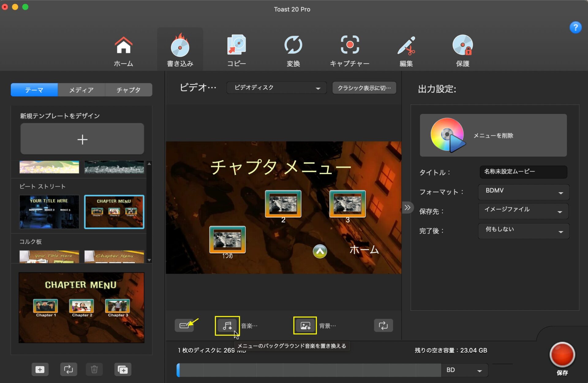Open the コピー copy disc icon
The height and width of the screenshot is (383, 588).
tap(236, 45)
